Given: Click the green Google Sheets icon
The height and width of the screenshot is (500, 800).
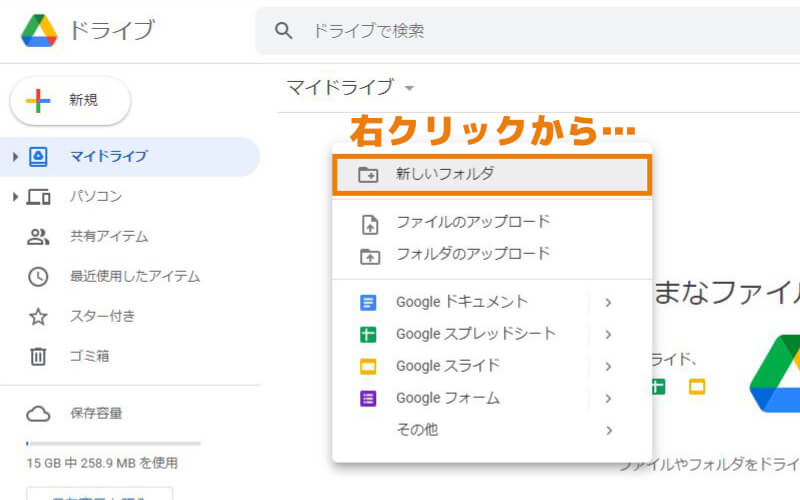Looking at the screenshot, I should click(368, 335).
